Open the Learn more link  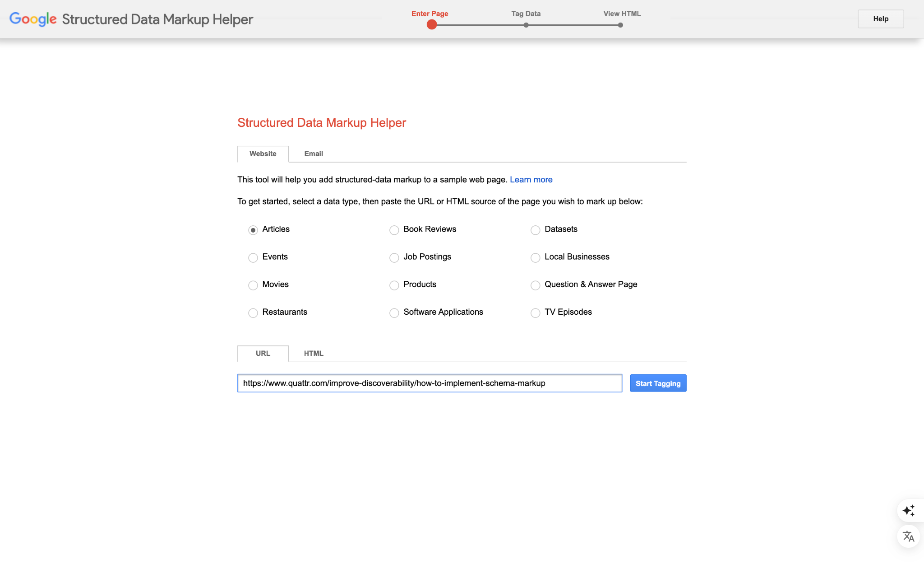point(531,180)
